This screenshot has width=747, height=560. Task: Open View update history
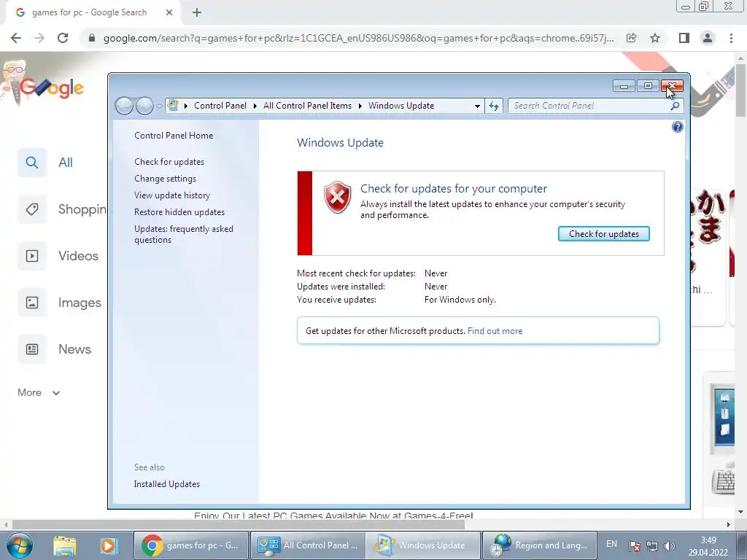click(x=172, y=195)
